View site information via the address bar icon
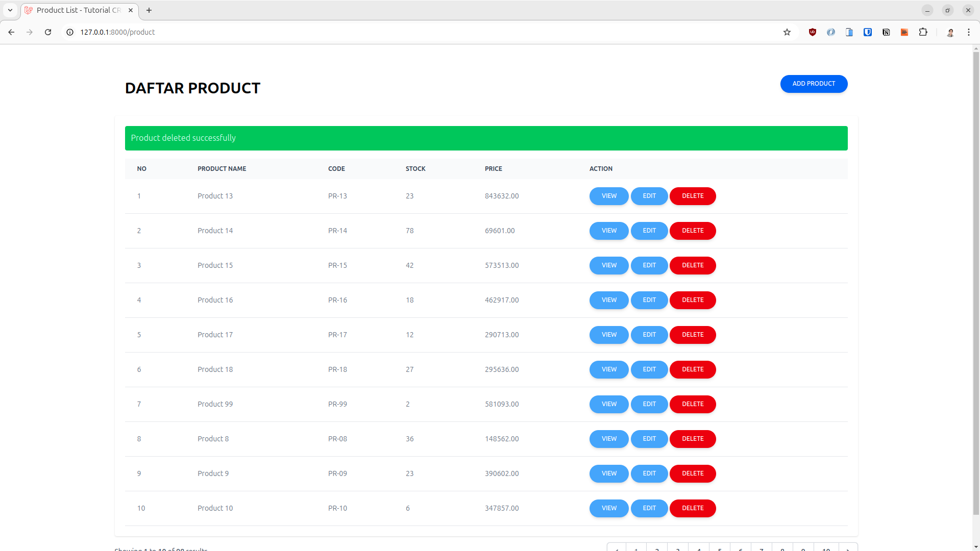980x551 pixels. click(69, 32)
